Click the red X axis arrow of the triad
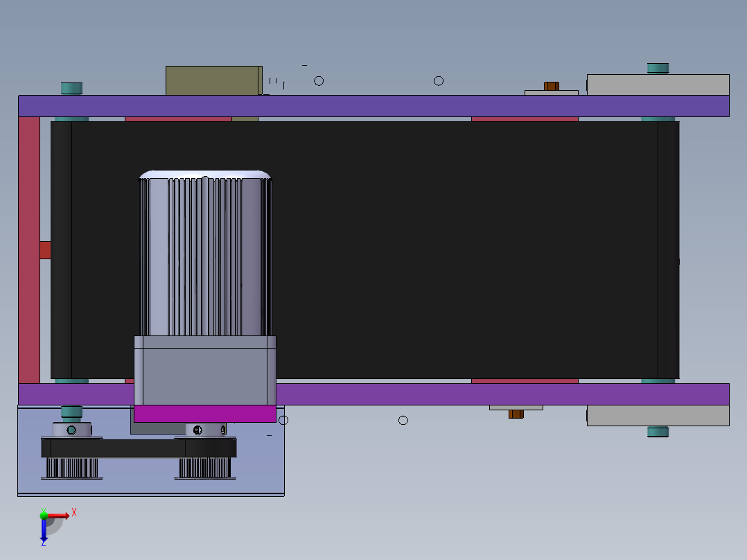The image size is (747, 560). (x=59, y=515)
